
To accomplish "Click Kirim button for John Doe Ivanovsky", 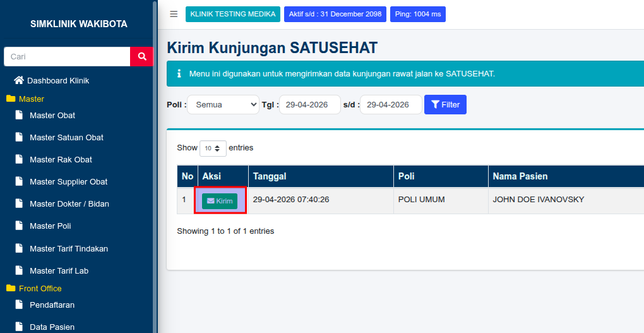I will pyautogui.click(x=220, y=201).
